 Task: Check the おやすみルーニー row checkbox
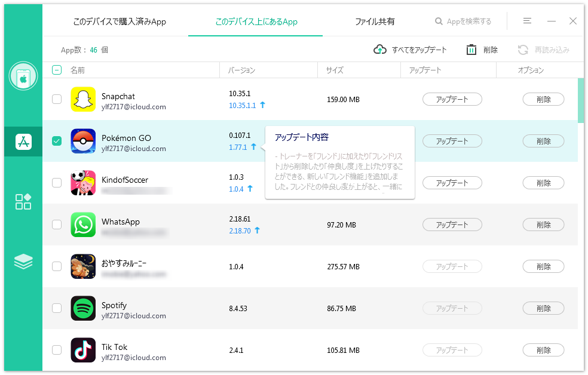(57, 266)
